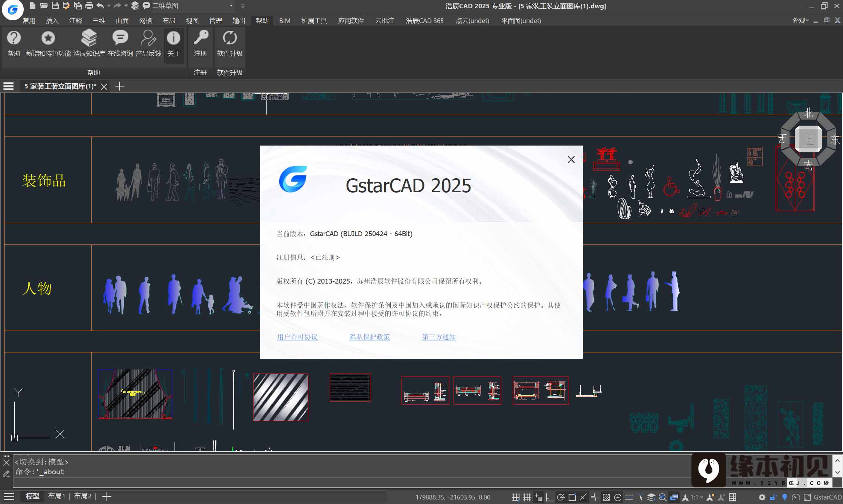843x504 pixels.
Task: Click the layer stack icon in status bar
Action: click(x=651, y=497)
